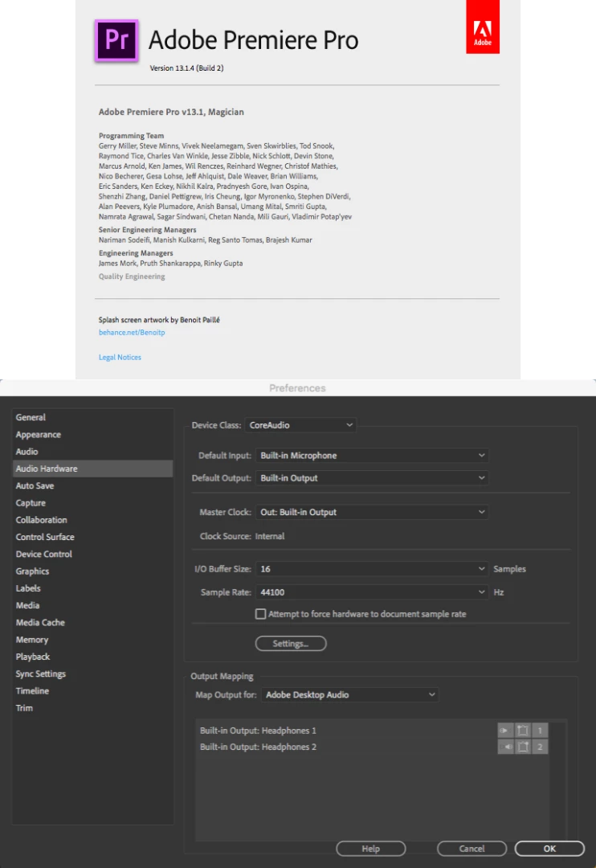Click the 'Adobe Premiere Pro' title text
The width and height of the screenshot is (596, 868).
coord(254,40)
